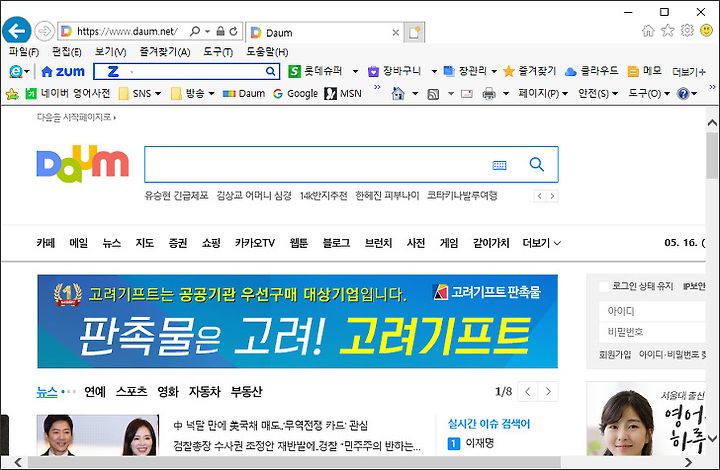The width and height of the screenshot is (720, 470).
Task: Open the 파일(F) menu
Action: click(24, 51)
